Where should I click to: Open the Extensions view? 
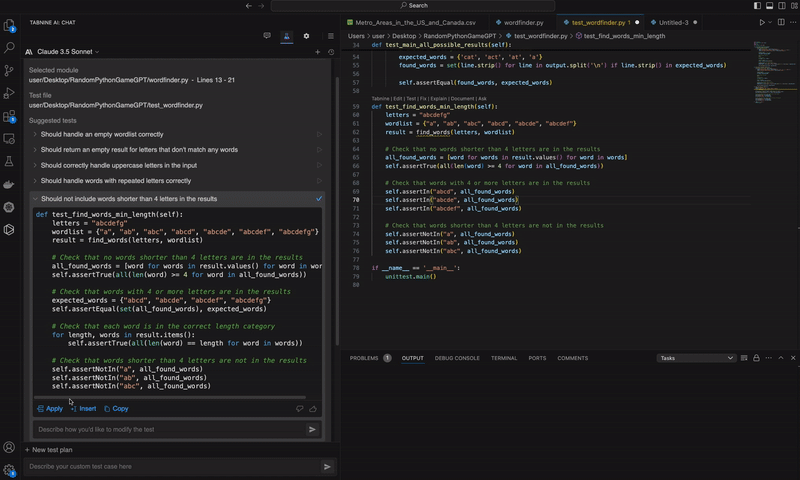click(x=9, y=116)
